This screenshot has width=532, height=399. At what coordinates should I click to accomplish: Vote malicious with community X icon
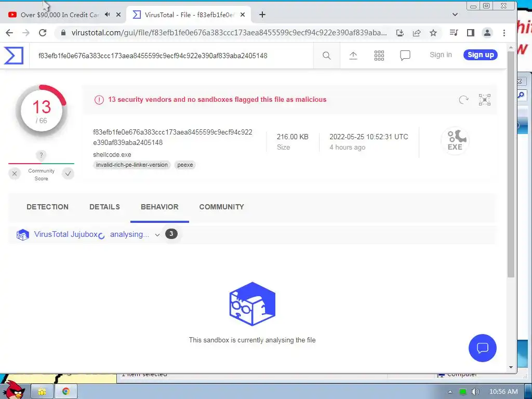tap(15, 174)
